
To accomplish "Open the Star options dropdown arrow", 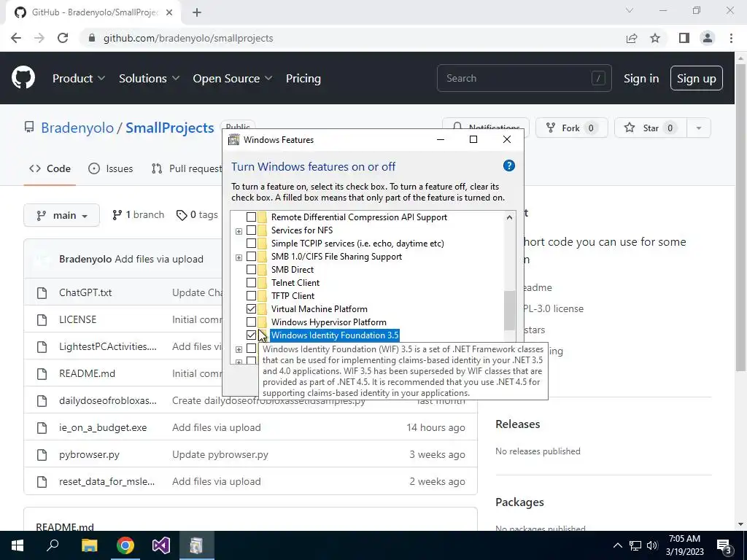I will tap(698, 128).
